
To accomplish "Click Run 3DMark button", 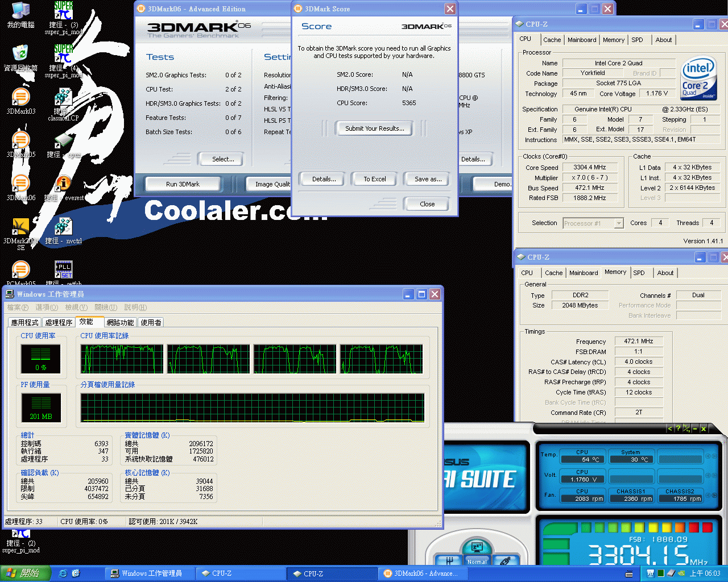I will [x=183, y=184].
